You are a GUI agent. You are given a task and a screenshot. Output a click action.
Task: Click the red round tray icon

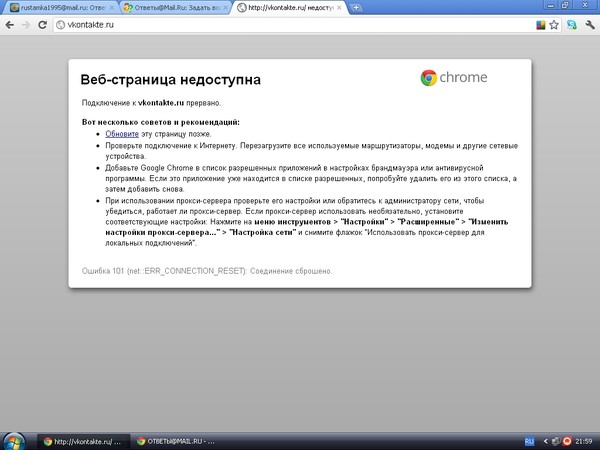tap(567, 442)
